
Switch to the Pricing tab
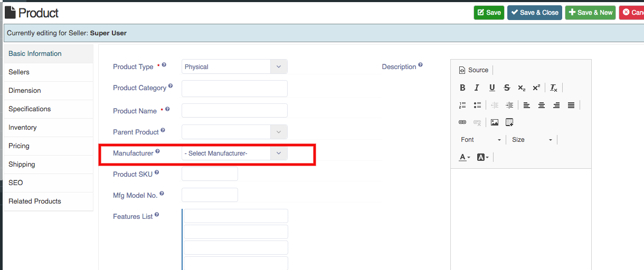(x=19, y=146)
